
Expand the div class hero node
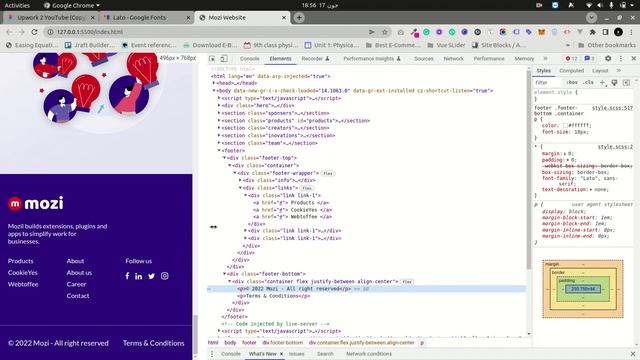(219, 106)
